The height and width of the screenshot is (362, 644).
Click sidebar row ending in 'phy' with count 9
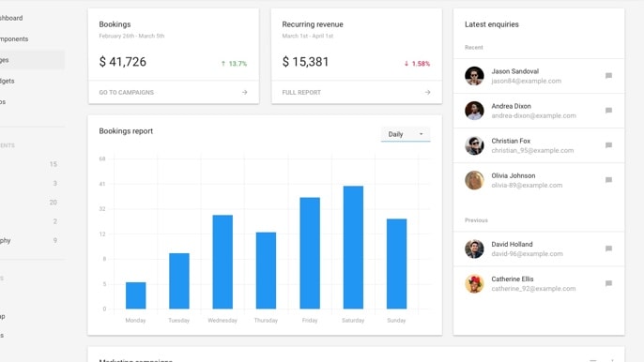click(32, 240)
